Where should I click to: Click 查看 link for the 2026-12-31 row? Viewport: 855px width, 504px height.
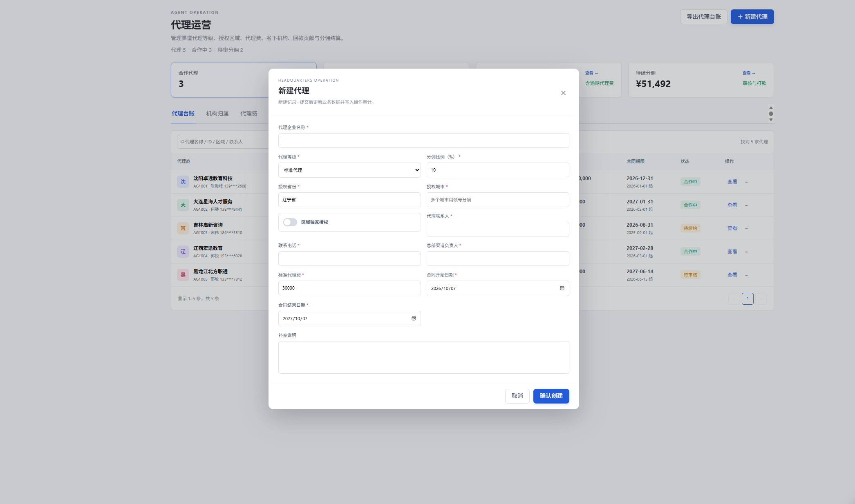[x=732, y=182]
